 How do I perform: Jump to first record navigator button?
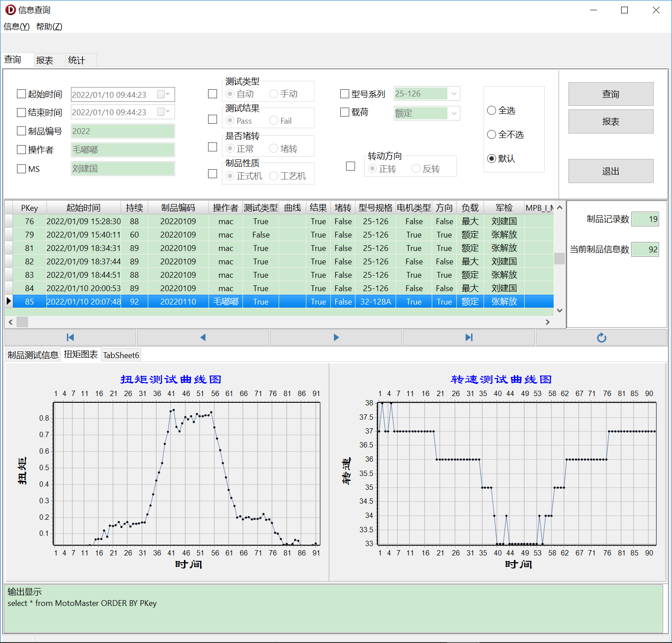[x=70, y=338]
